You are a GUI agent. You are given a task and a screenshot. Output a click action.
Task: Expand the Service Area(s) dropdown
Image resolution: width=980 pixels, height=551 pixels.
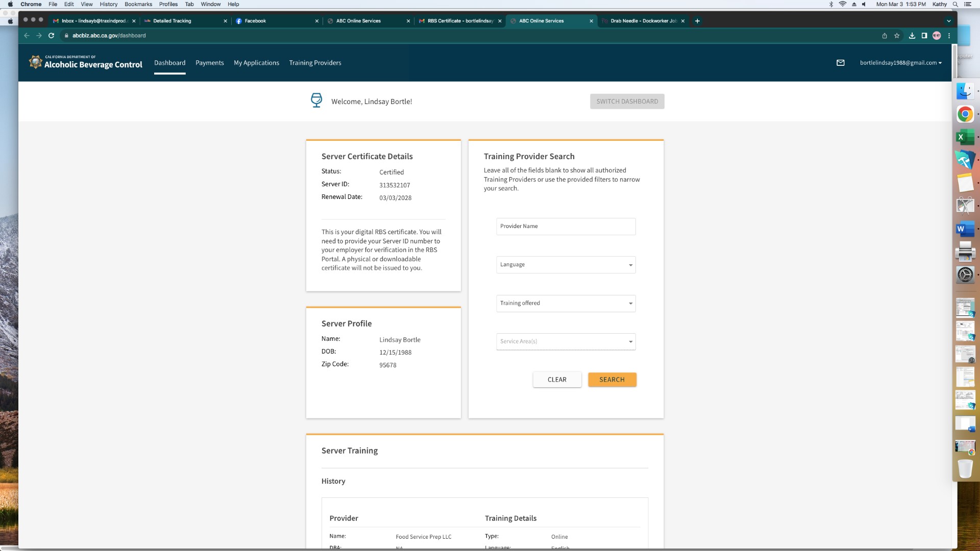pos(566,341)
